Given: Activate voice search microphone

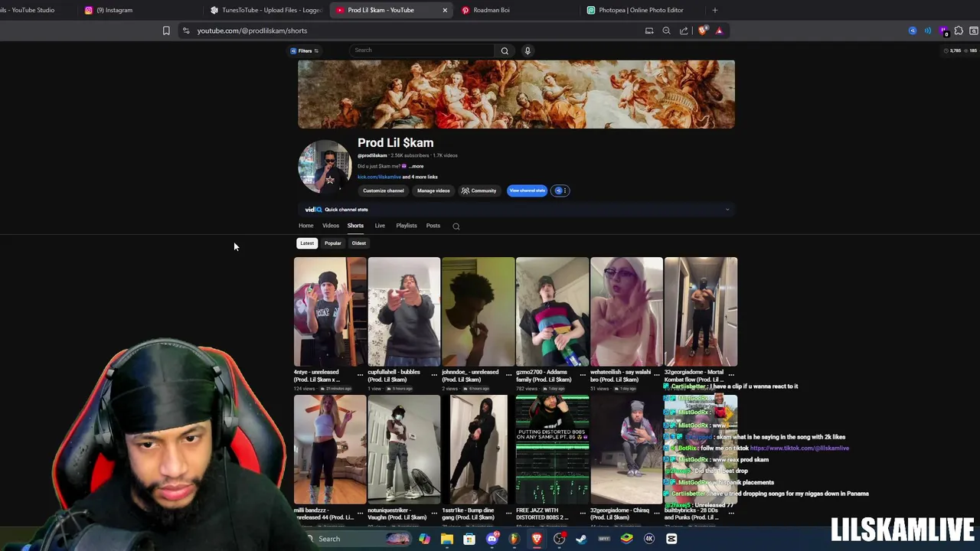Looking at the screenshot, I should point(528,51).
